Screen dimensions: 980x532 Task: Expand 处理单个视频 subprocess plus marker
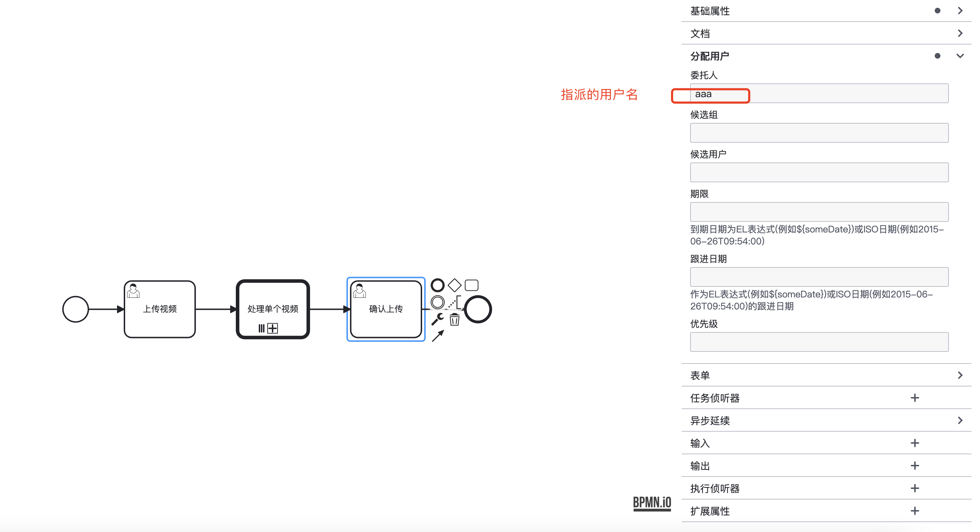click(272, 328)
